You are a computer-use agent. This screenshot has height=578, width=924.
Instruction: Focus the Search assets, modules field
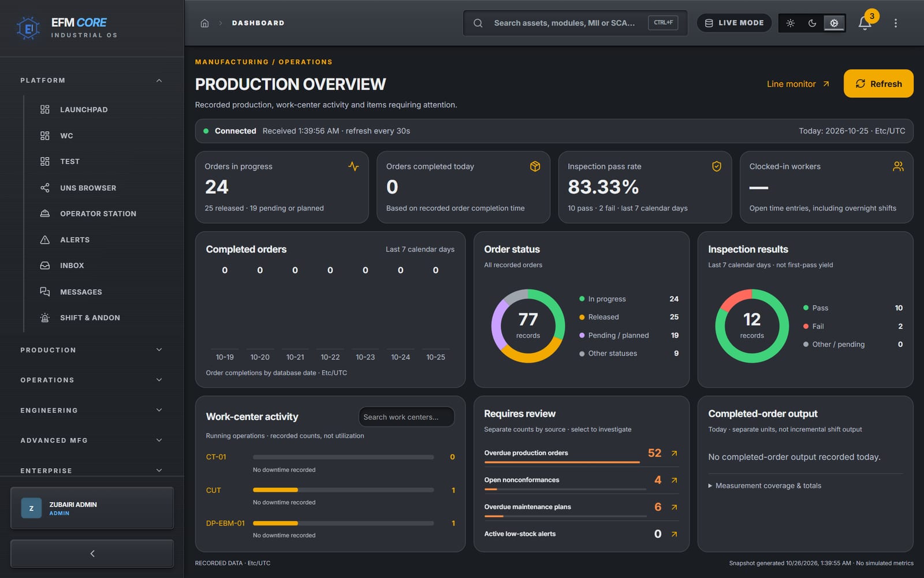click(575, 23)
